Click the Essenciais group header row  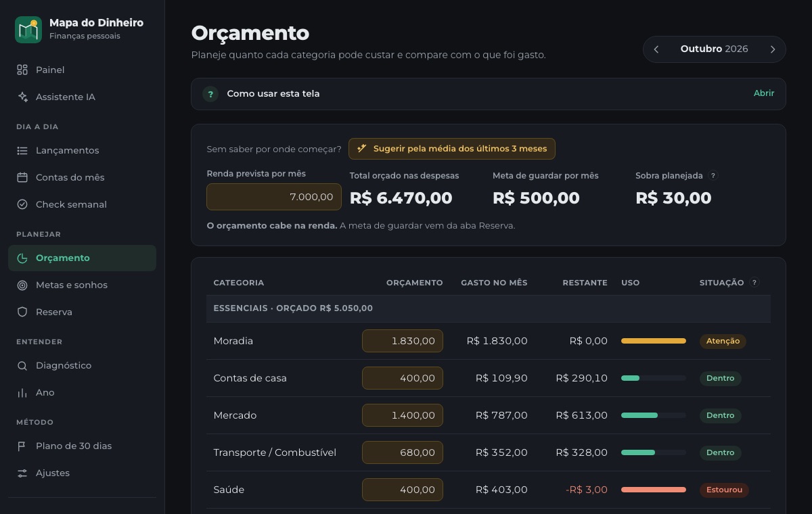coord(488,308)
